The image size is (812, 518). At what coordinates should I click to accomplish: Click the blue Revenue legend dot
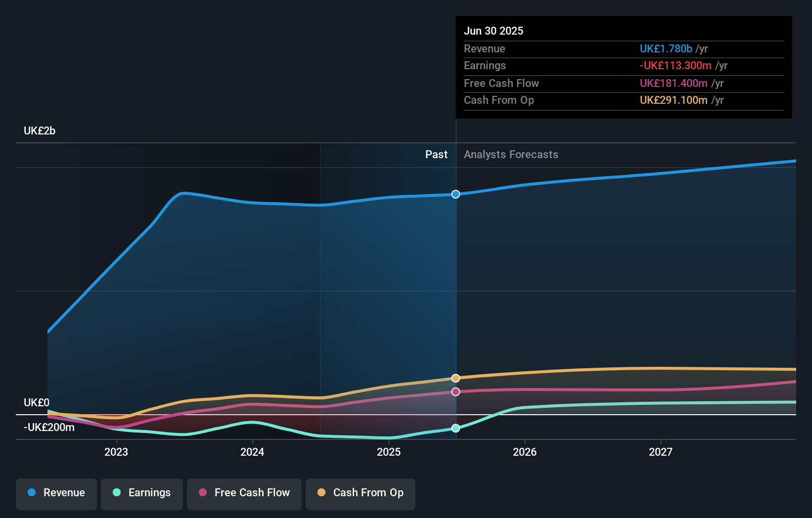(31, 493)
